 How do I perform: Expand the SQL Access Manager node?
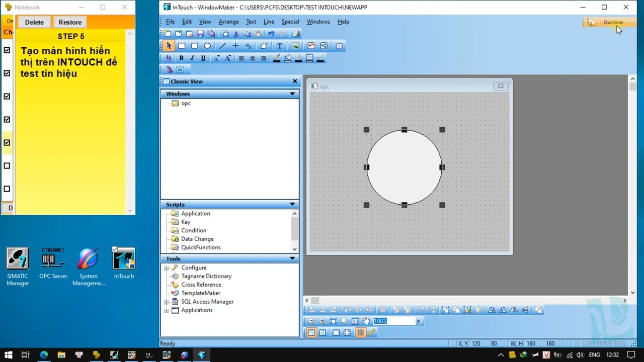click(167, 302)
